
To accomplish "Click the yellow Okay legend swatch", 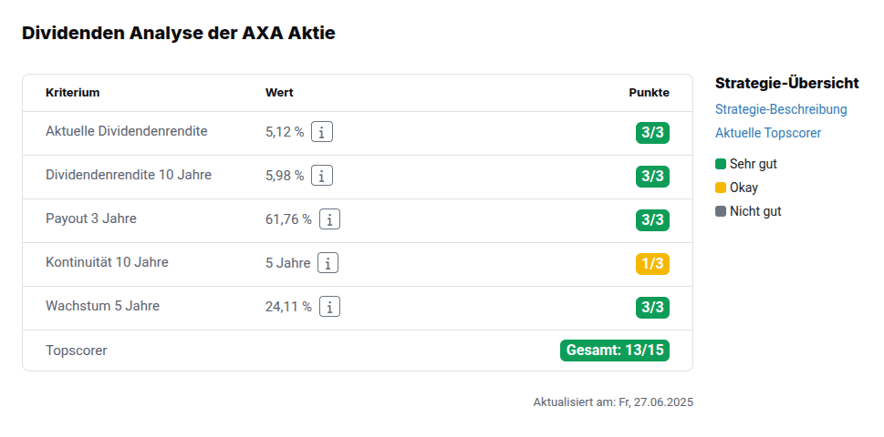I will (x=721, y=188).
